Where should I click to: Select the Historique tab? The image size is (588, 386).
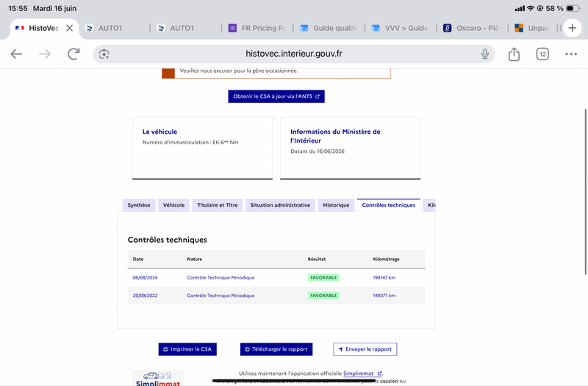(x=336, y=205)
